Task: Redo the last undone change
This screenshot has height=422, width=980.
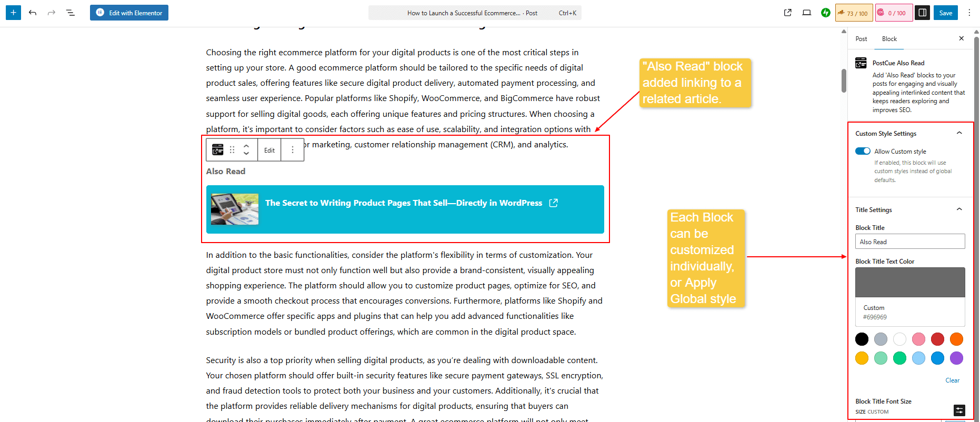Action: tap(52, 13)
